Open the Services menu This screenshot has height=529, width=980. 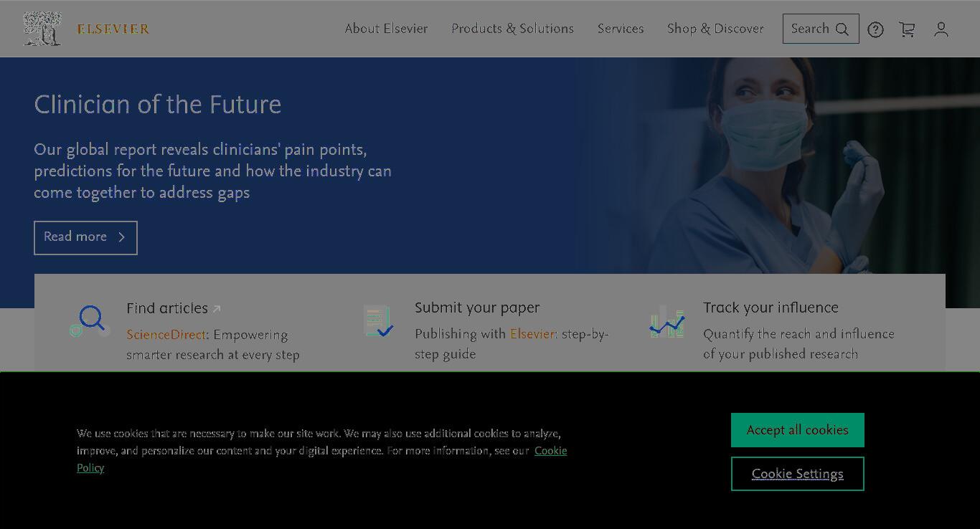(x=621, y=29)
